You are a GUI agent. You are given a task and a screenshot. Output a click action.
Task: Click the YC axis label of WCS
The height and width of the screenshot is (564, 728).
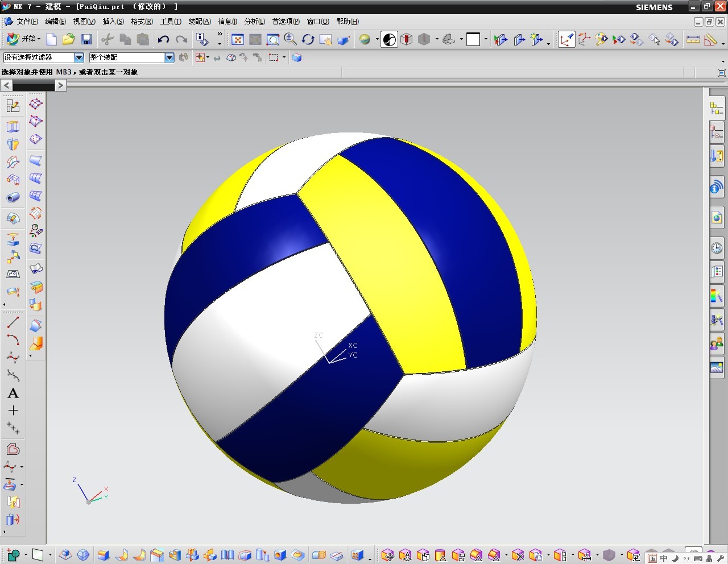click(353, 355)
